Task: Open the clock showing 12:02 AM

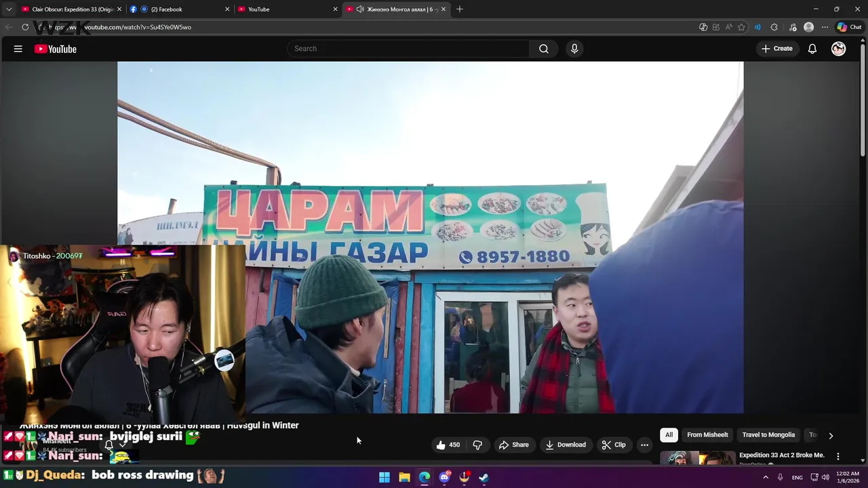Action: pos(848,477)
